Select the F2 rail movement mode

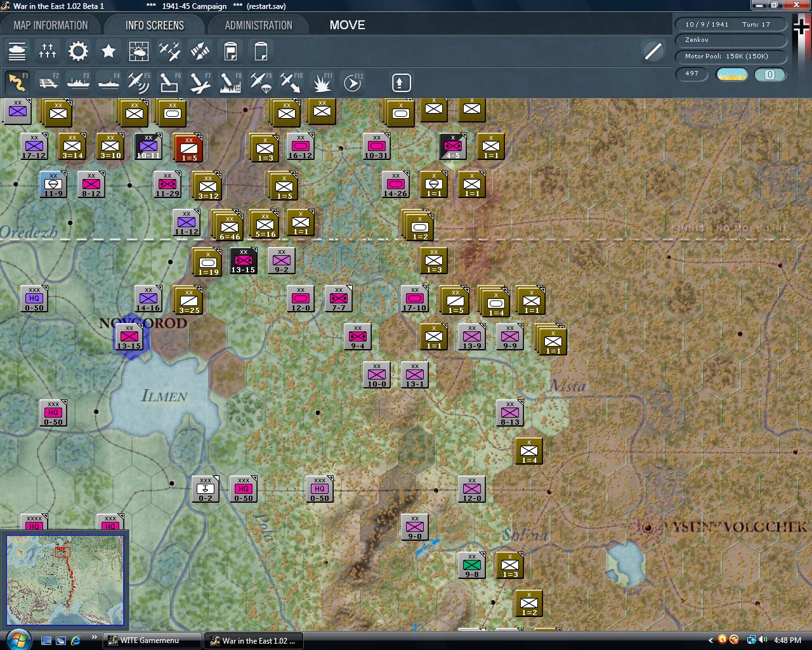48,83
